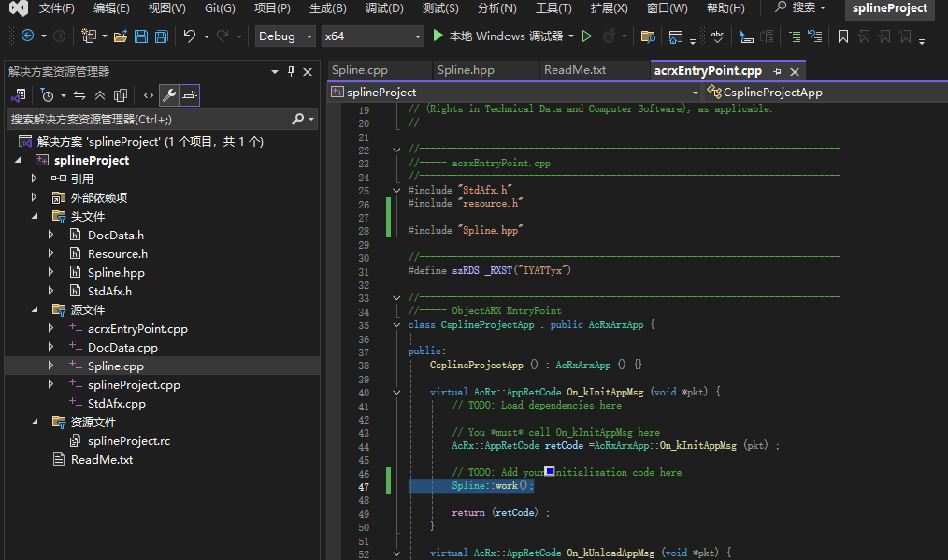Click the Save All toolbar icon
948x560 pixels.
coord(161,36)
